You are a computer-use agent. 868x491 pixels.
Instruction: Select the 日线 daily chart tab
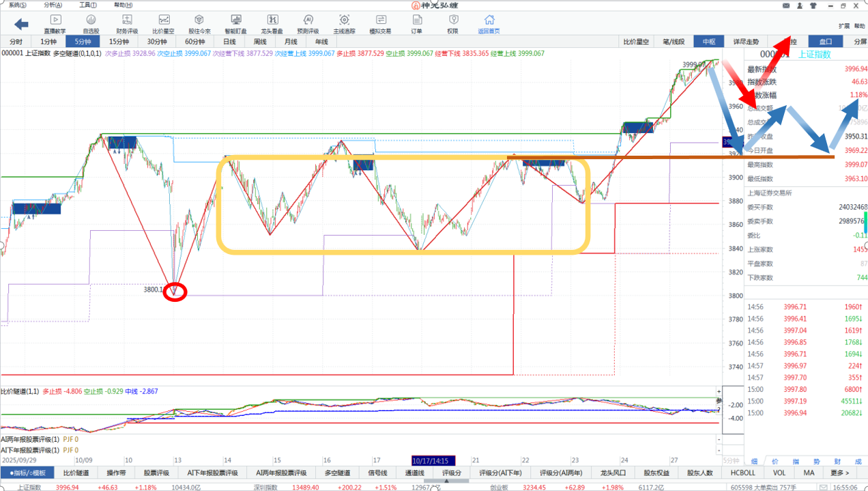click(x=229, y=42)
